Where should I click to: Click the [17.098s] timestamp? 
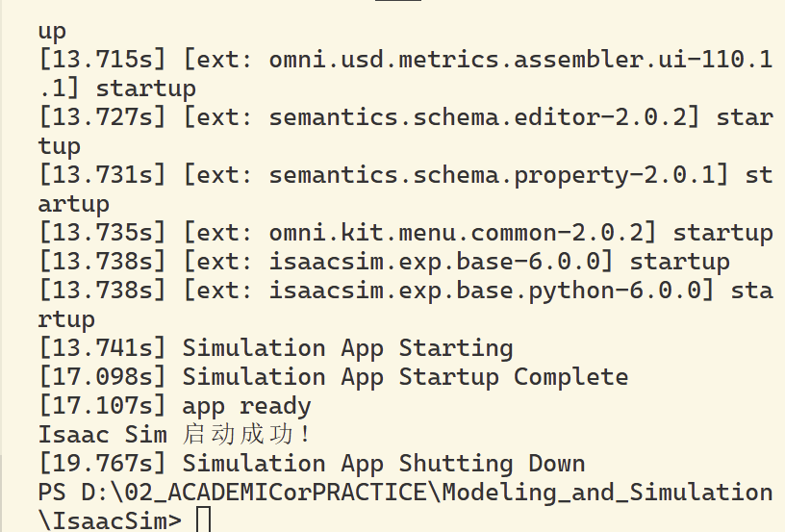[x=102, y=376]
